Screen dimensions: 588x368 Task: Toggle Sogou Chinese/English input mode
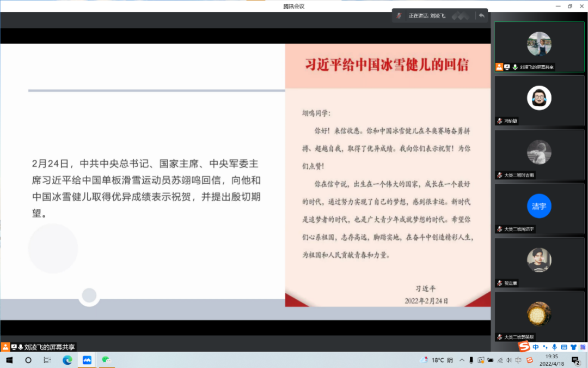point(536,347)
